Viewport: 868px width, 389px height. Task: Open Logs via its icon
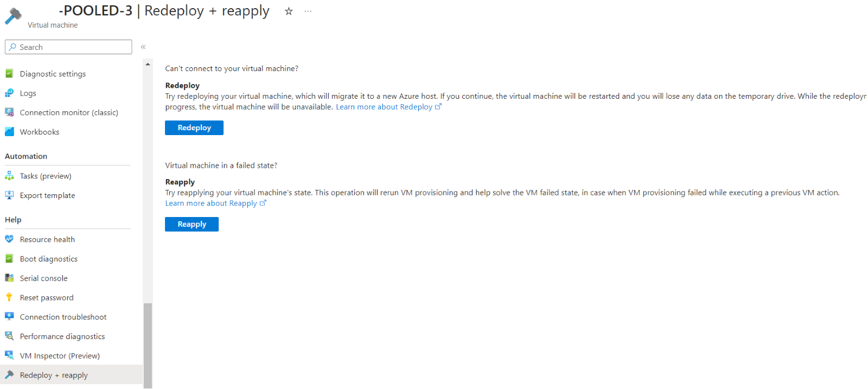point(10,93)
